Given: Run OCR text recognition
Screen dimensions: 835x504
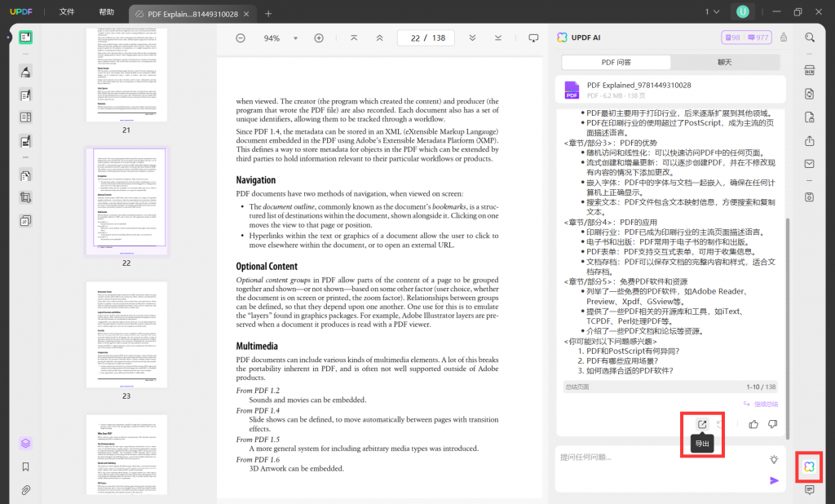Looking at the screenshot, I should (810, 70).
